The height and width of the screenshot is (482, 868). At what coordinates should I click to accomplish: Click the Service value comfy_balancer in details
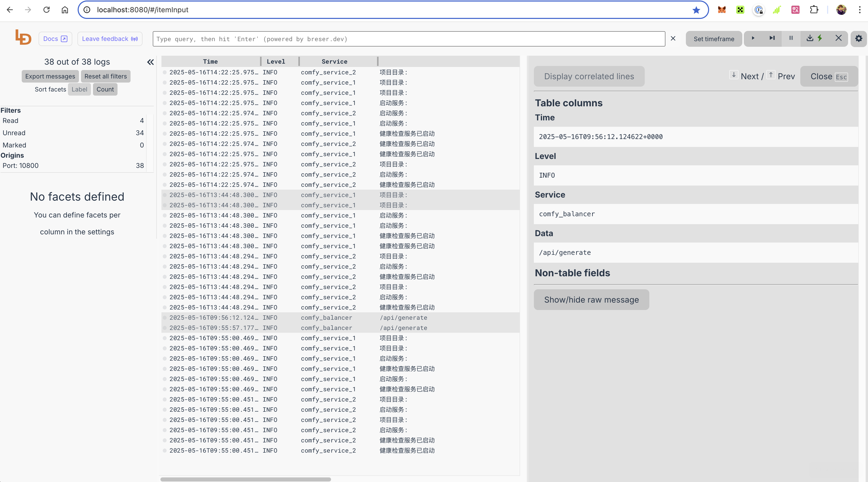coord(696,214)
